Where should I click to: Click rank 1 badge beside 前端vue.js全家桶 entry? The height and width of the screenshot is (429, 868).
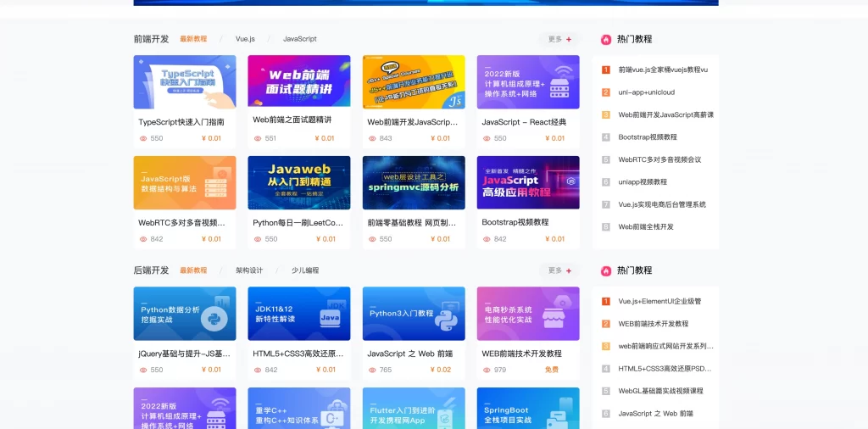[606, 70]
